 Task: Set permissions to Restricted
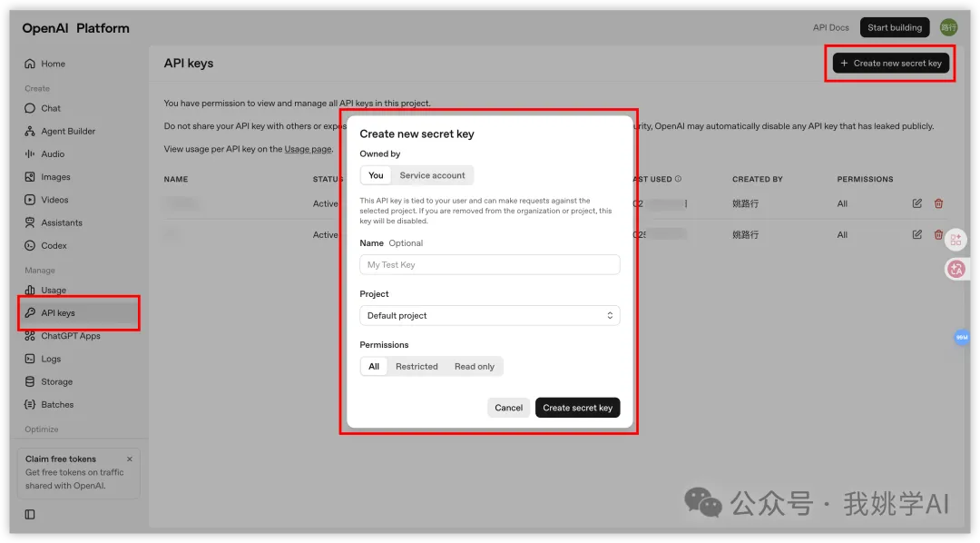click(416, 367)
